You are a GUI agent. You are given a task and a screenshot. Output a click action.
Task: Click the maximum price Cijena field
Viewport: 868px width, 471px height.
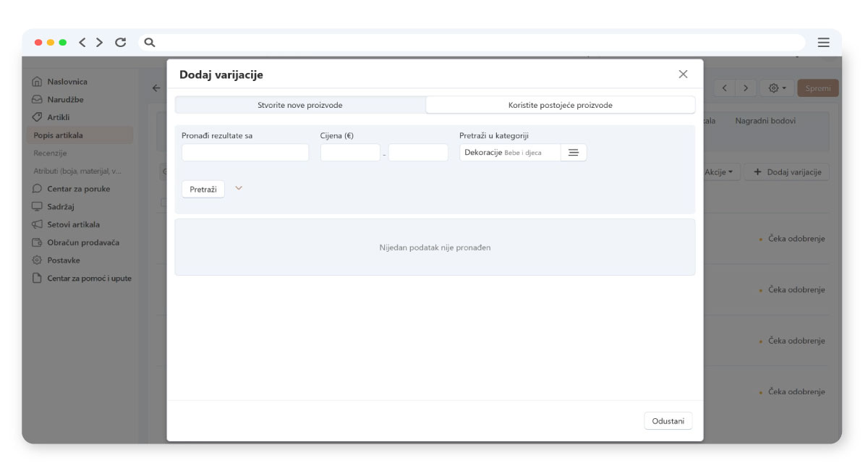tap(418, 153)
